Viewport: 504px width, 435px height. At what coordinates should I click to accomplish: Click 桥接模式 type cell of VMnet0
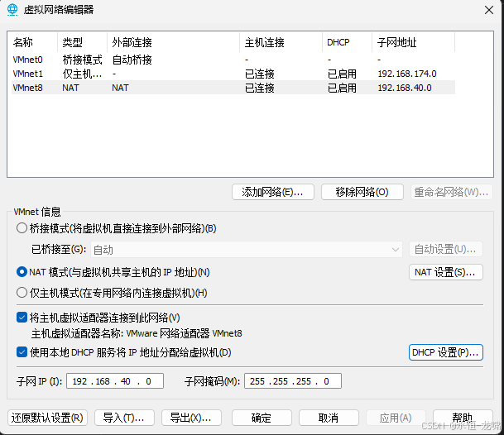coord(82,60)
